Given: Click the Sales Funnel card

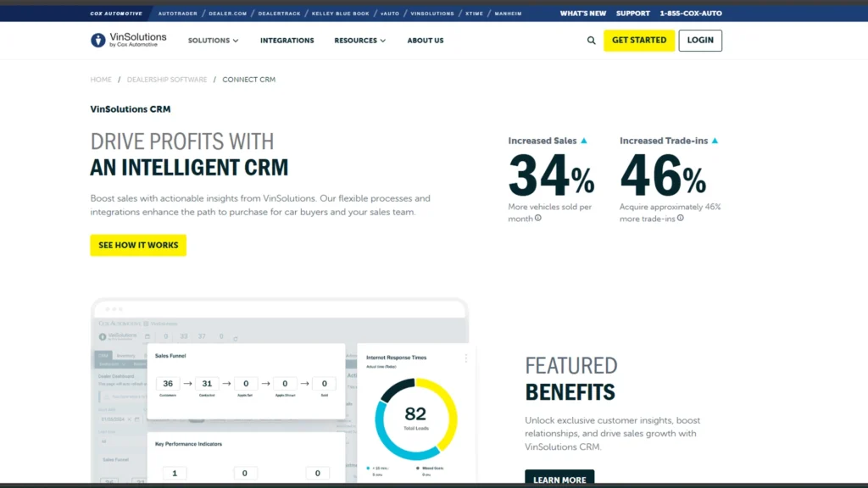Looking at the screenshot, I should [246, 380].
